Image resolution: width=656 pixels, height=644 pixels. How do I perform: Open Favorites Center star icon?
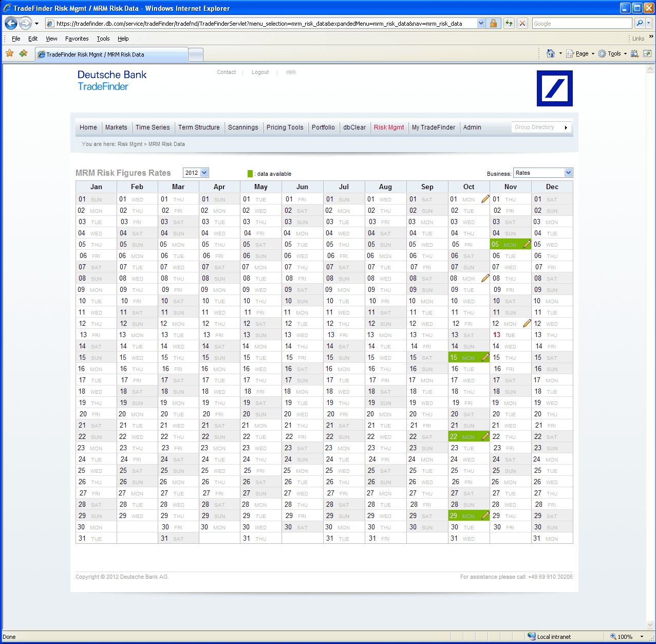click(x=10, y=53)
